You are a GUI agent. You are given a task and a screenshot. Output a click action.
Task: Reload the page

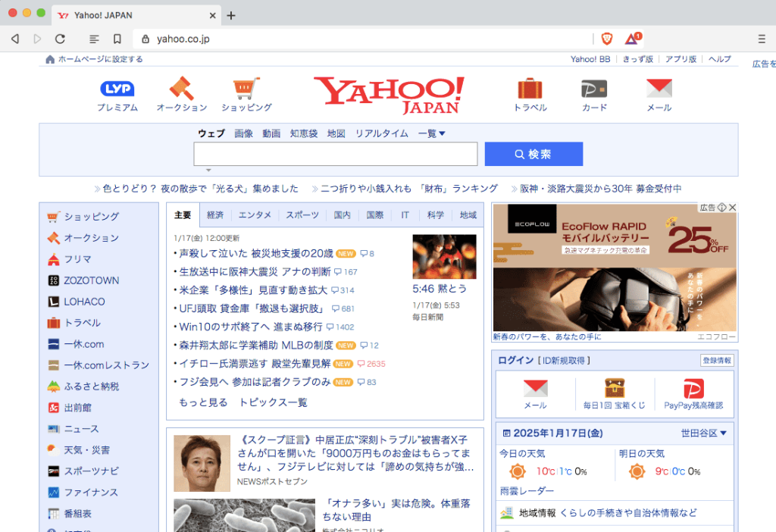tap(60, 39)
